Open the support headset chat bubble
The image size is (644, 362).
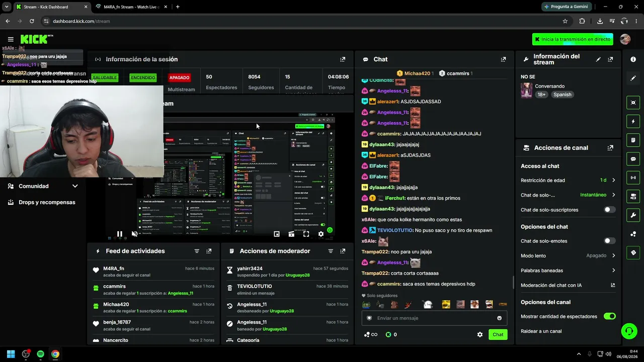pyautogui.click(x=629, y=331)
